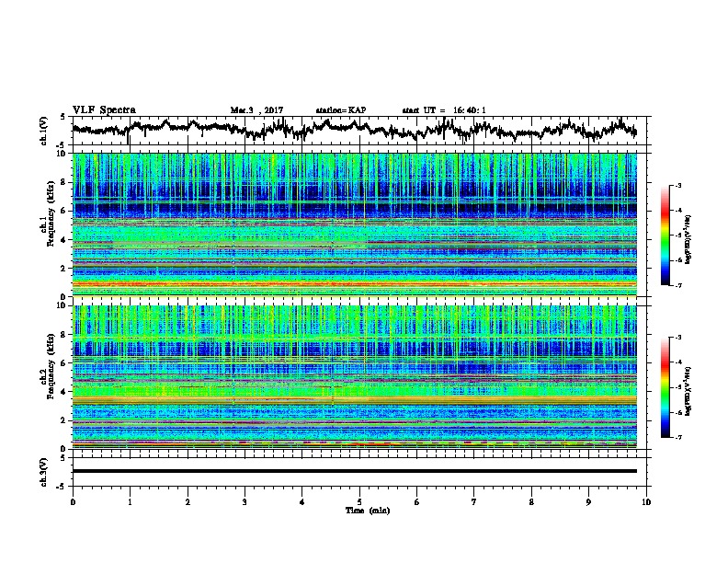Screen dimensions: 728x563
Task: Click the time axis tick label "10"
Action: point(646,501)
